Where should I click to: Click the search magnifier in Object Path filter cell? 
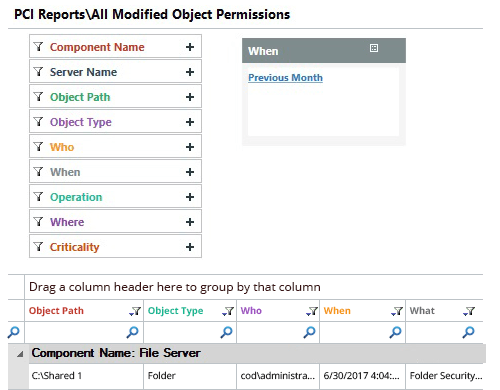coord(132,332)
